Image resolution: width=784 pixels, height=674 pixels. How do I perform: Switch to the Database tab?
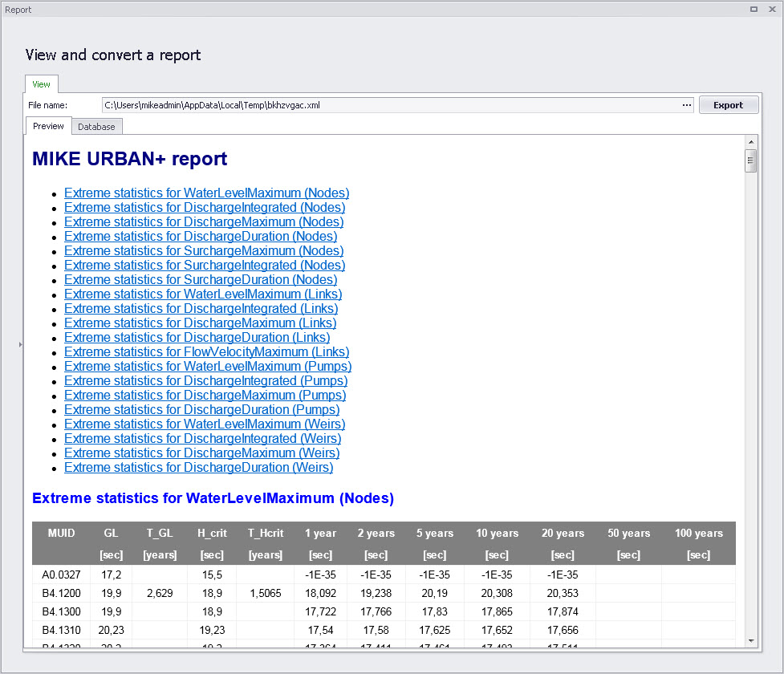[96, 127]
